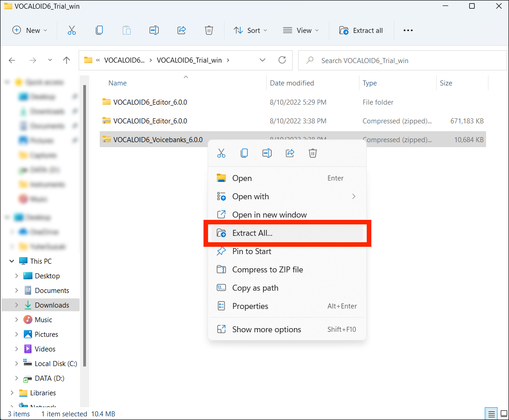The image size is (509, 420).
Task: Open the Sort dropdown
Action: tap(250, 30)
